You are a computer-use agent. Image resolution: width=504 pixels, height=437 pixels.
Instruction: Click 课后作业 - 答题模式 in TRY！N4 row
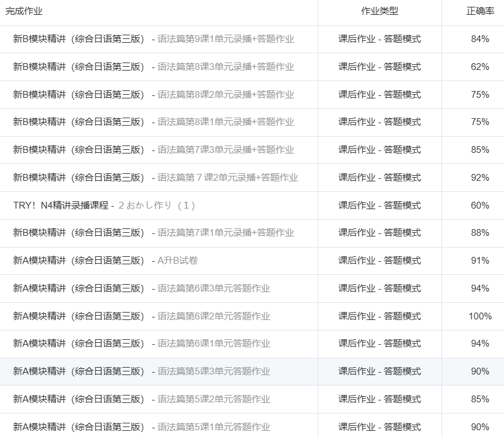tap(380, 205)
